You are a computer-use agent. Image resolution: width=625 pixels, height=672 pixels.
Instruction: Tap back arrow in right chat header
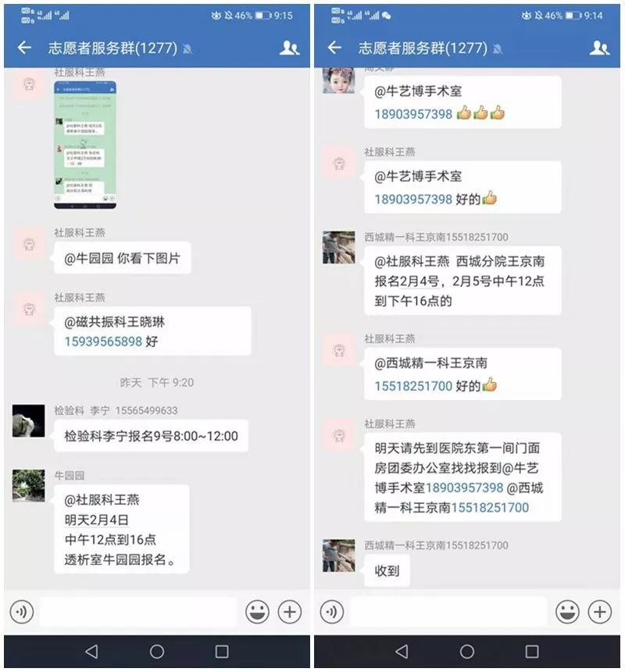[334, 48]
